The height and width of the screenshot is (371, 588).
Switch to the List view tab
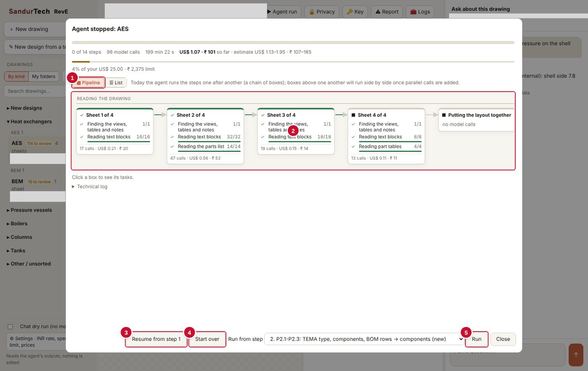(x=116, y=83)
